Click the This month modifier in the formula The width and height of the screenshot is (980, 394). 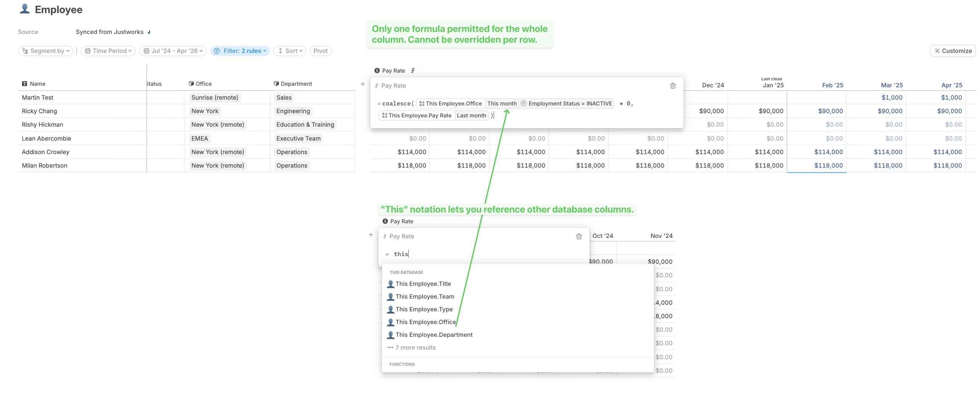tap(502, 104)
